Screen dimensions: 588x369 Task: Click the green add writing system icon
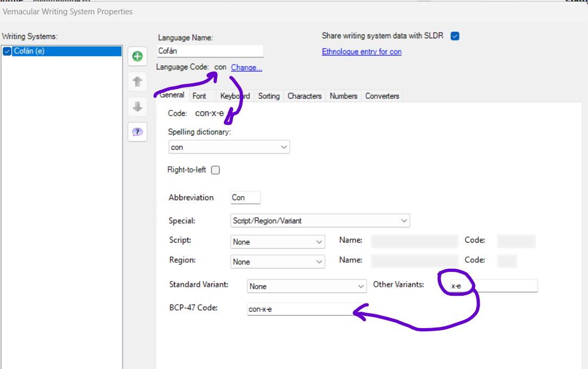(x=137, y=56)
